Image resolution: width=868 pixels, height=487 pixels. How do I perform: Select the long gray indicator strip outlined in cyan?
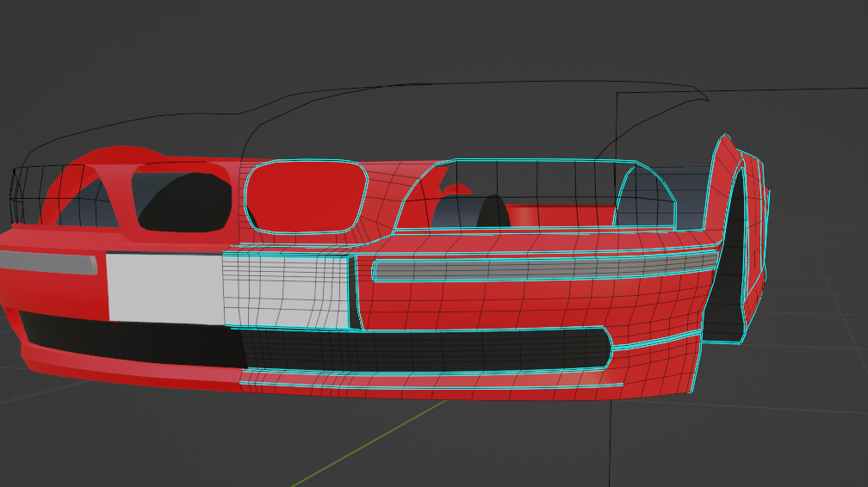pyautogui.click(x=545, y=266)
